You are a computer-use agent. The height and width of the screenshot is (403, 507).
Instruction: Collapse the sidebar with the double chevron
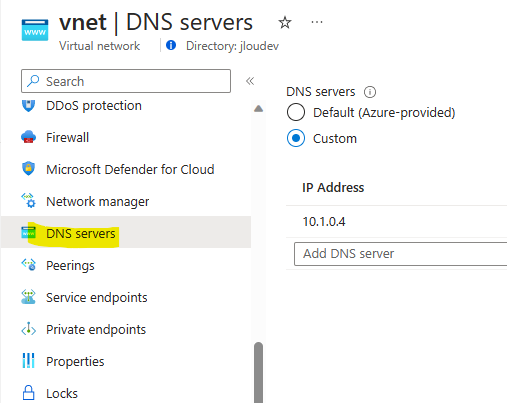coord(250,81)
